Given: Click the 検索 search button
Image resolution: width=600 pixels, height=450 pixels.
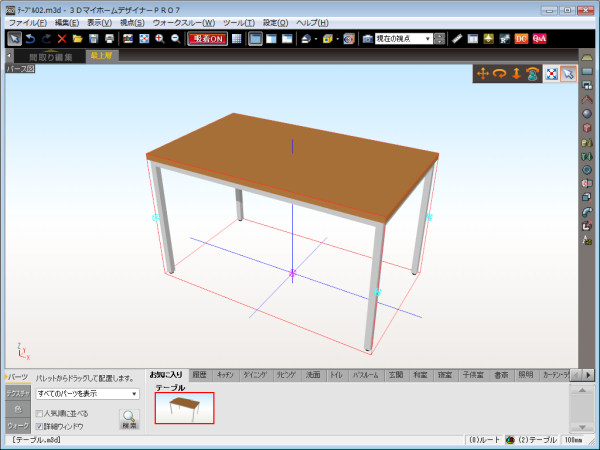Looking at the screenshot, I should 130,419.
